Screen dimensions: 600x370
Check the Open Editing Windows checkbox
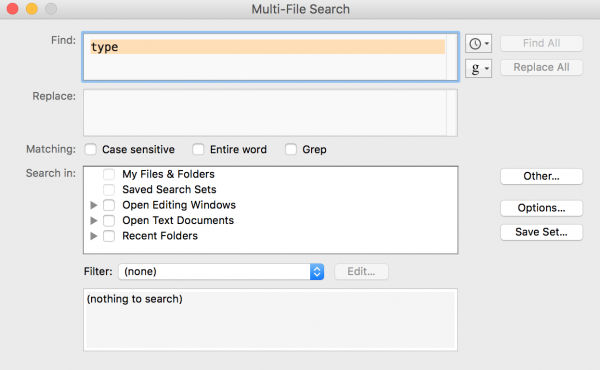point(109,205)
